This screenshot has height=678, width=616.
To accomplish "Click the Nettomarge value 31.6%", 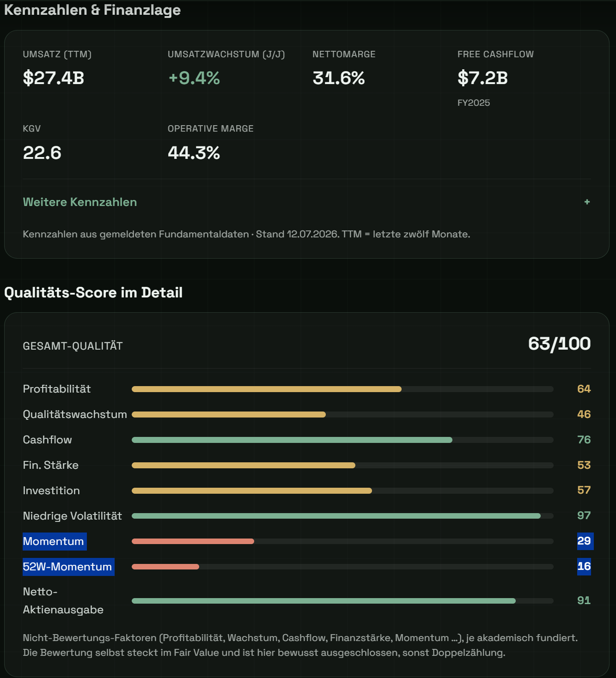I will (x=339, y=78).
